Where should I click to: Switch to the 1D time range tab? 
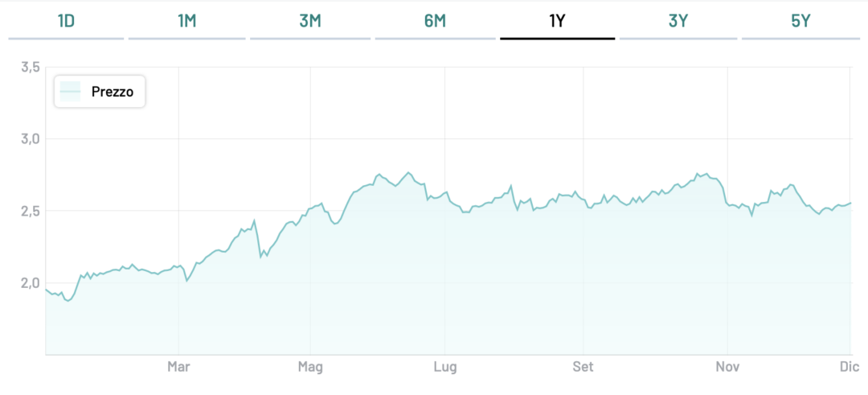point(66,21)
